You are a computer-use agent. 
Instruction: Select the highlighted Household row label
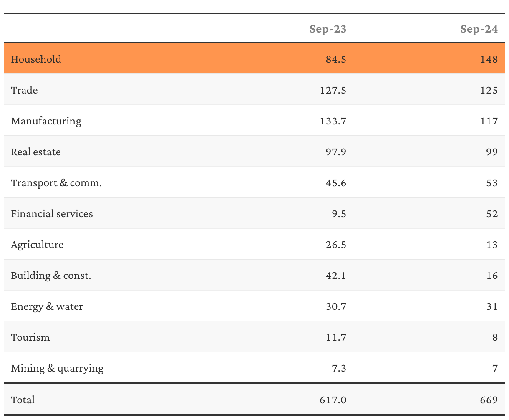36,59
